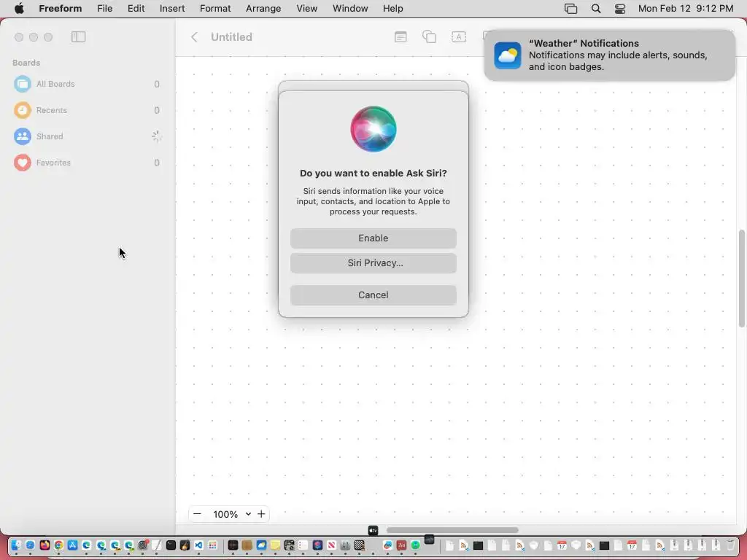Open Shortcuts from the Dock

coord(317,545)
